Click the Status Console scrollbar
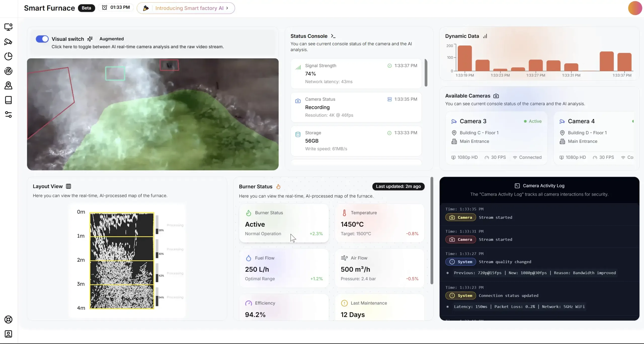The height and width of the screenshot is (344, 644). point(426,73)
